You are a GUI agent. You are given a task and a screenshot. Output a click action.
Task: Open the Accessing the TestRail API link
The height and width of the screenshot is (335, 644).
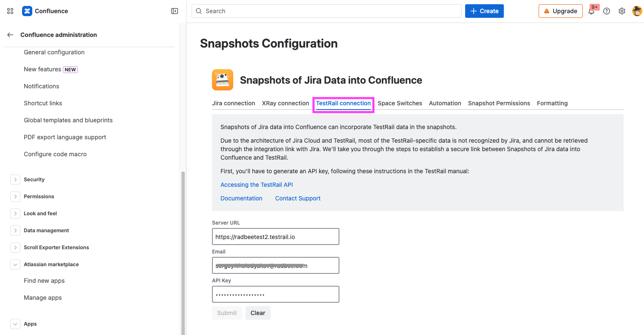click(257, 185)
